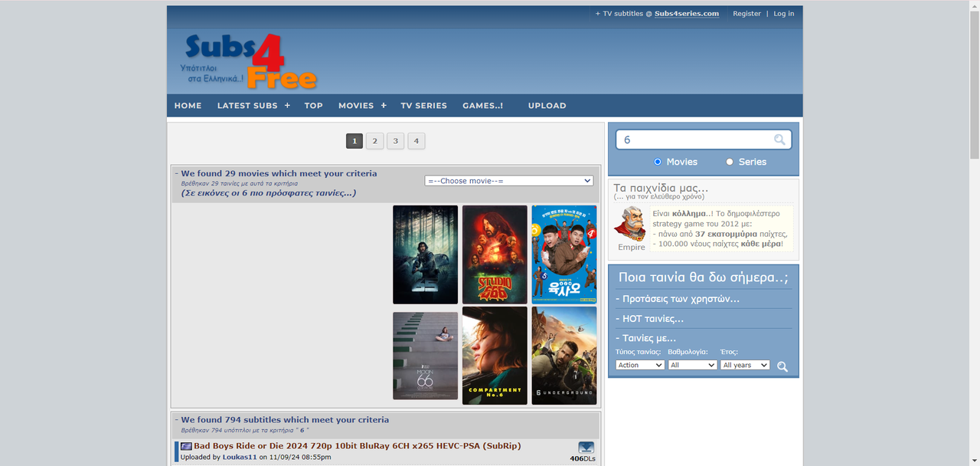Click inside the search input field

[695, 139]
